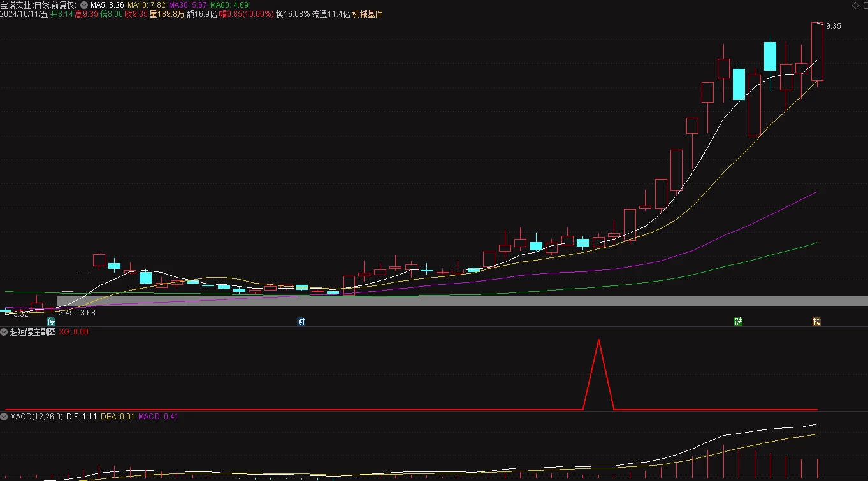Click the turnover rate 换16.68%
This screenshot has height=481, width=868.
point(293,14)
